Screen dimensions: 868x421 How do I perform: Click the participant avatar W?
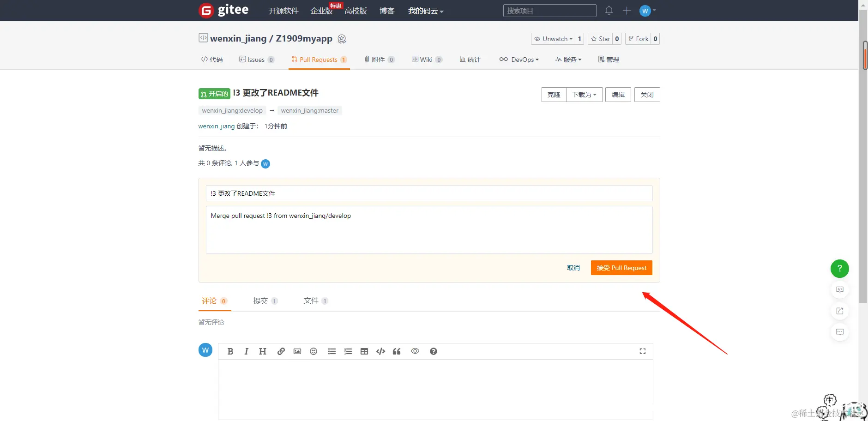265,163
